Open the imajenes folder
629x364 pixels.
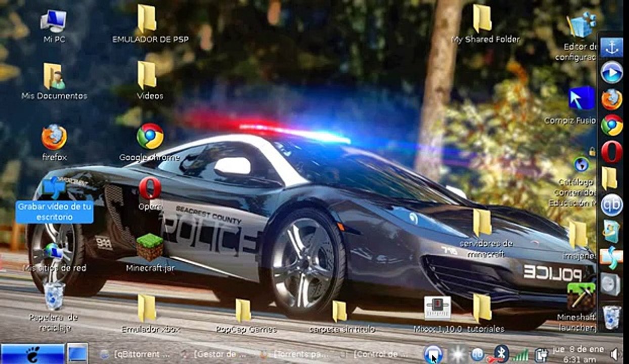tap(578, 234)
